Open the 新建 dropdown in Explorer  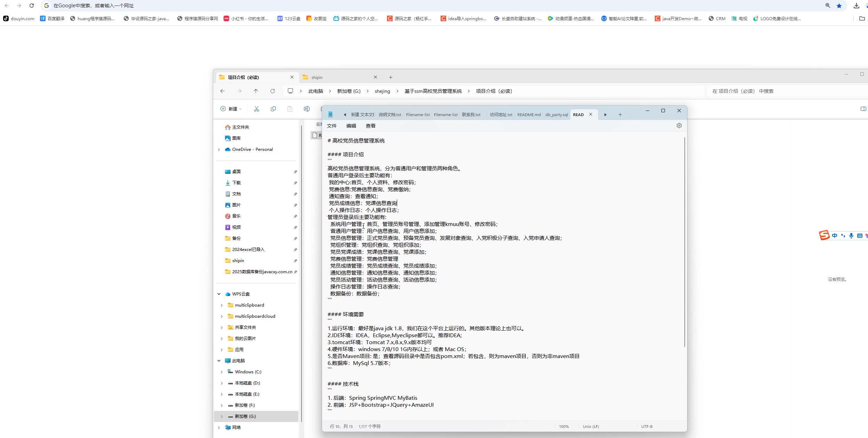click(231, 109)
